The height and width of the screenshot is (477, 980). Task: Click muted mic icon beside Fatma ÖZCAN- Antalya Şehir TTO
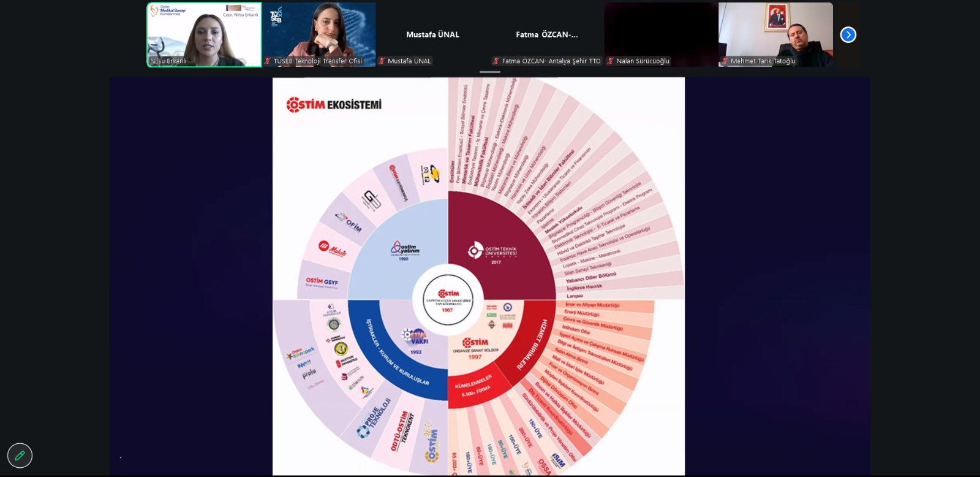[x=496, y=61]
